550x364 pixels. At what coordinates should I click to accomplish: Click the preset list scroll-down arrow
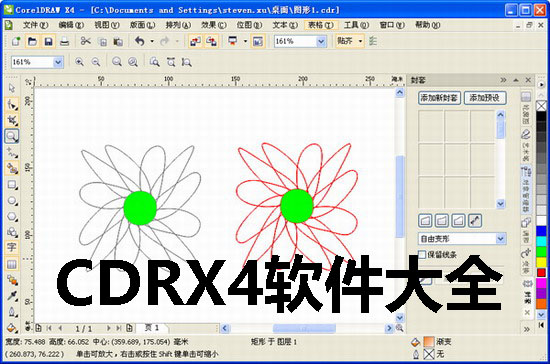pos(501,204)
